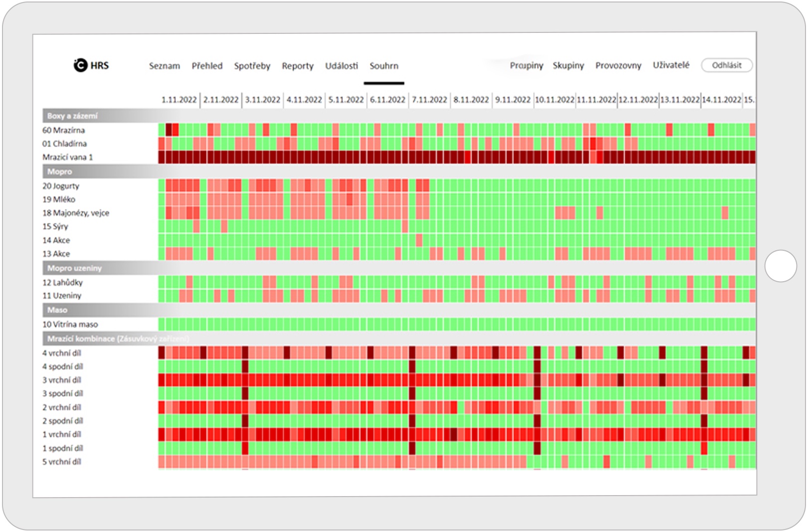Open the Spotřeby tab
The image size is (808, 532).
[x=252, y=66]
